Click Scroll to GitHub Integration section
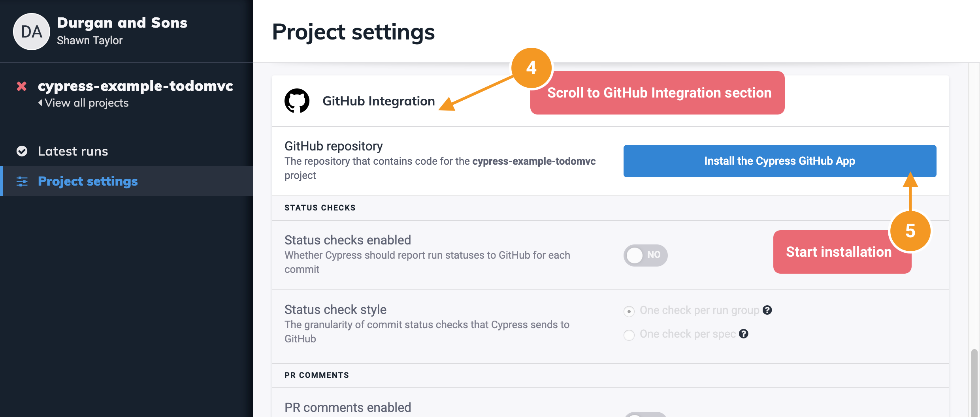 [658, 93]
